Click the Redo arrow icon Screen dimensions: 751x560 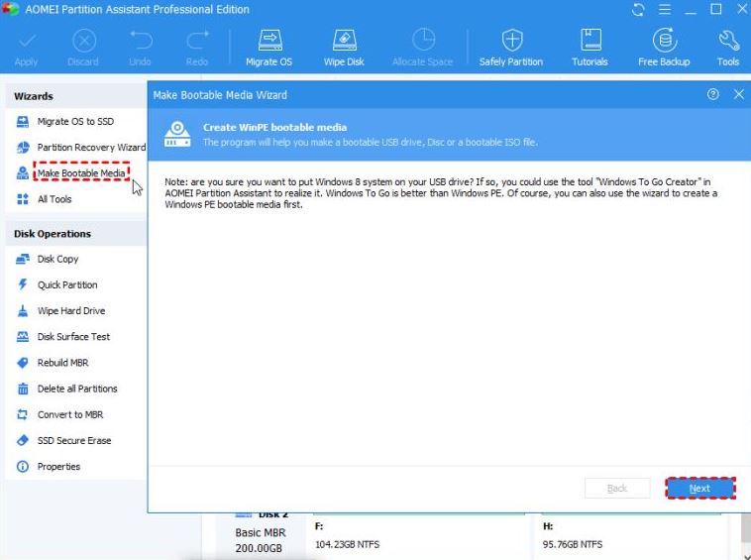pos(197,41)
